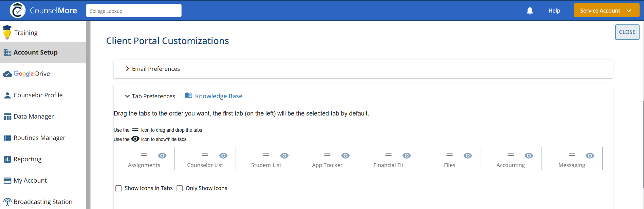Open the Knowledge Base link
The width and height of the screenshot is (644, 209).
point(219,96)
